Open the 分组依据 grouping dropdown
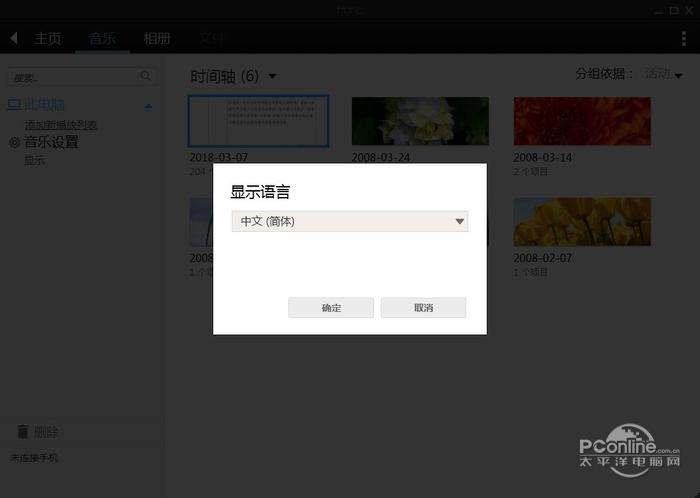The height and width of the screenshot is (498, 700). tap(663, 74)
